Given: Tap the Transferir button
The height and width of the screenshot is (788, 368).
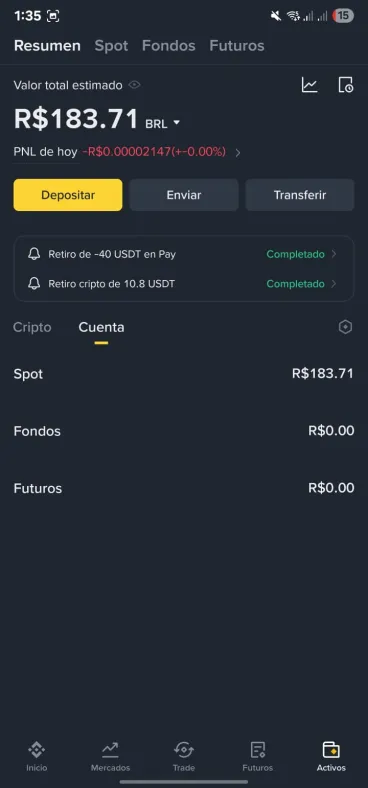Looking at the screenshot, I should [x=300, y=195].
